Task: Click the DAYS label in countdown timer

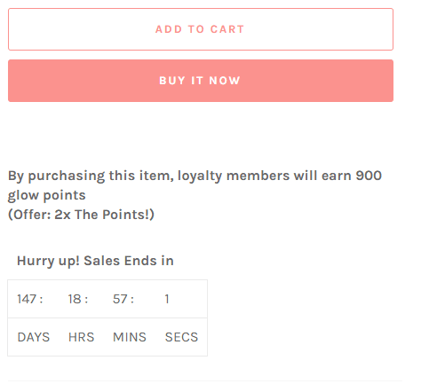Action: point(33,337)
